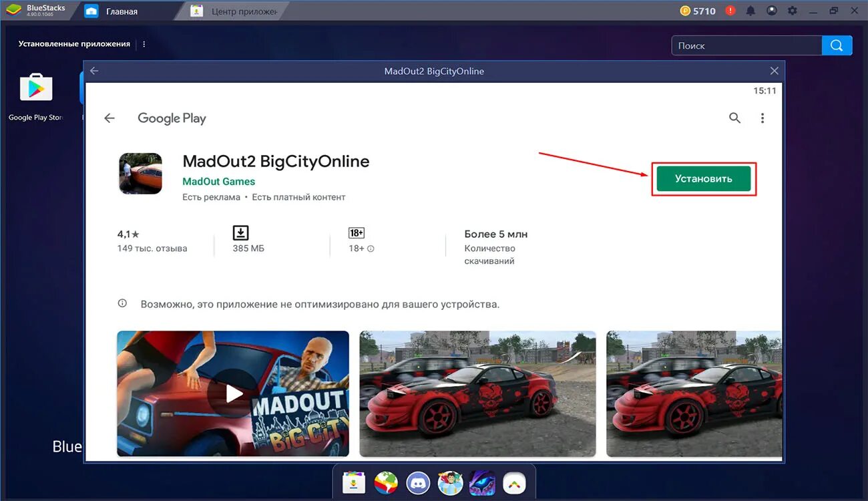Open the Discord dock icon

coord(419,482)
